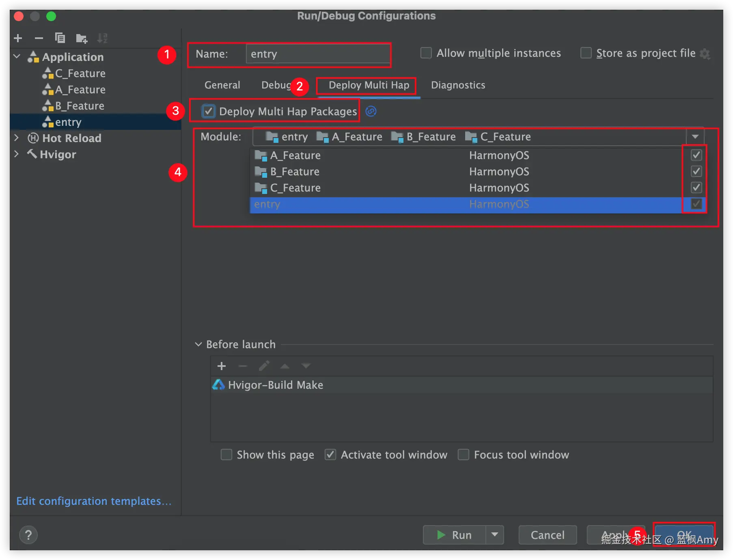The height and width of the screenshot is (560, 733).
Task: Toggle Allow multiple instances checkbox
Action: (x=426, y=53)
